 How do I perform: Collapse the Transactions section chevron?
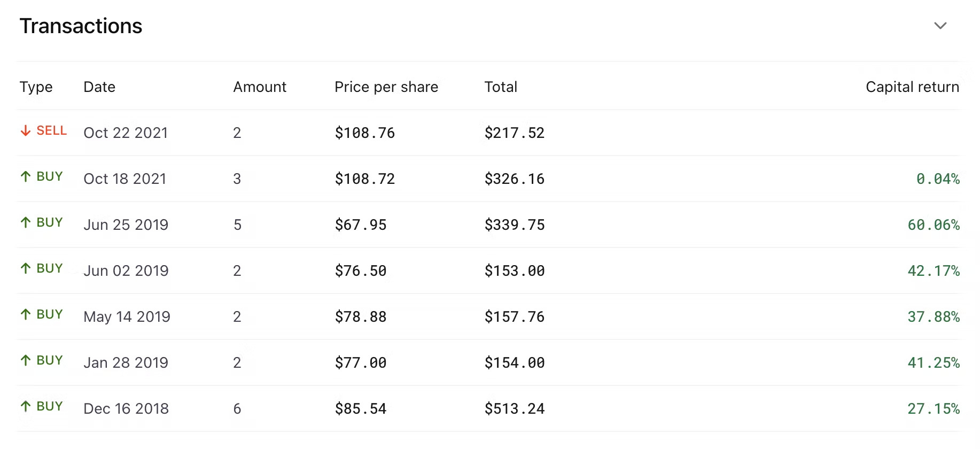tap(940, 26)
